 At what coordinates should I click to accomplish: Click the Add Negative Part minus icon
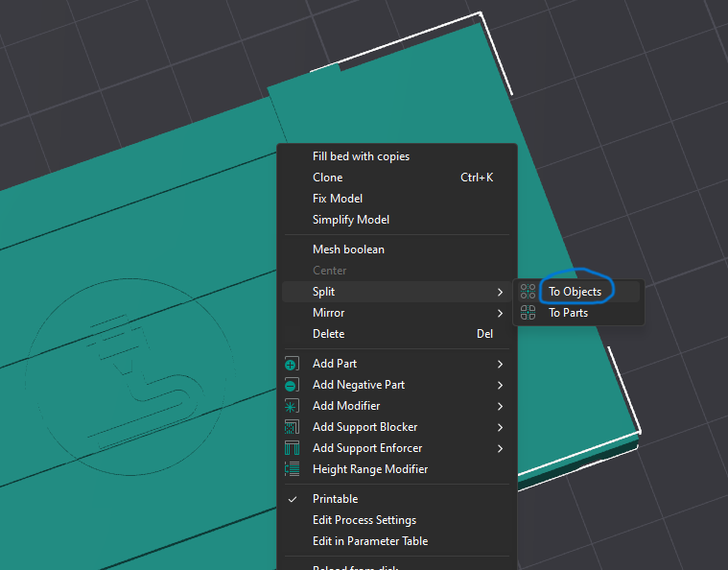click(x=292, y=385)
